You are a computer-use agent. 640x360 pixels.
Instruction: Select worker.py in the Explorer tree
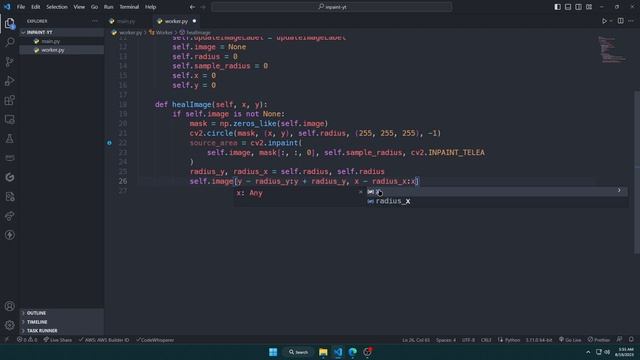pos(53,50)
